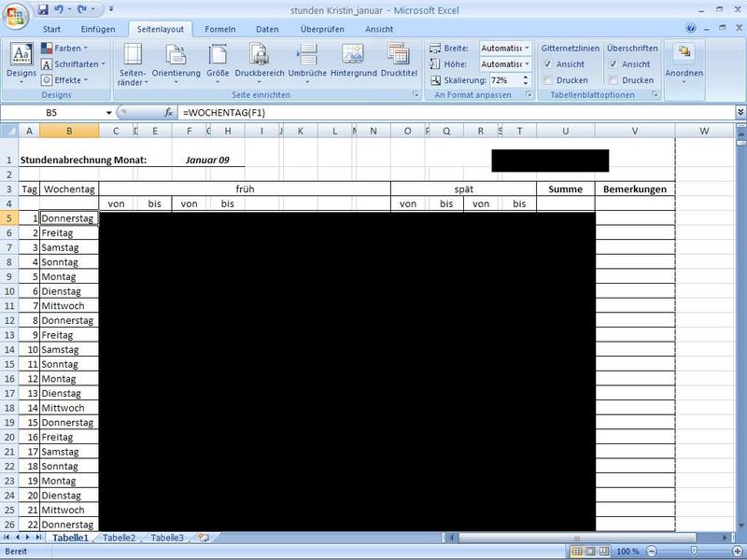The image size is (747, 560).
Task: Switch to Normal view in status bar
Action: click(576, 551)
